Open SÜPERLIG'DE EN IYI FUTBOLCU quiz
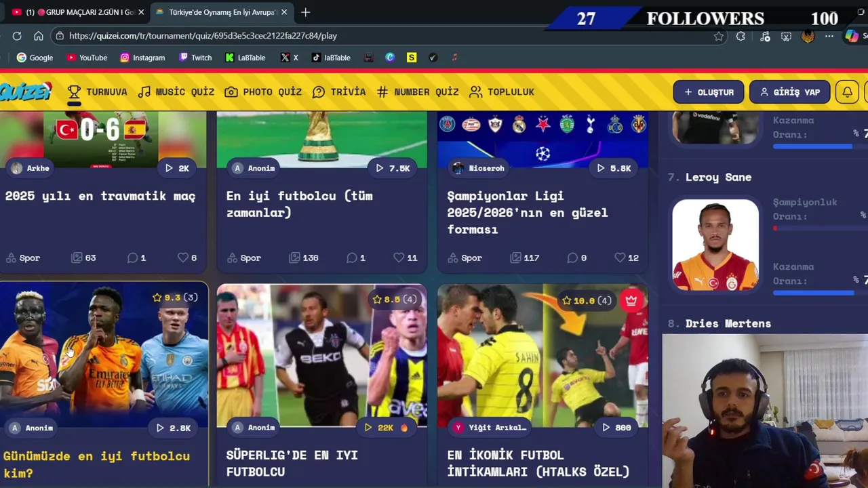Viewport: 868px width, 488px height. (x=292, y=463)
